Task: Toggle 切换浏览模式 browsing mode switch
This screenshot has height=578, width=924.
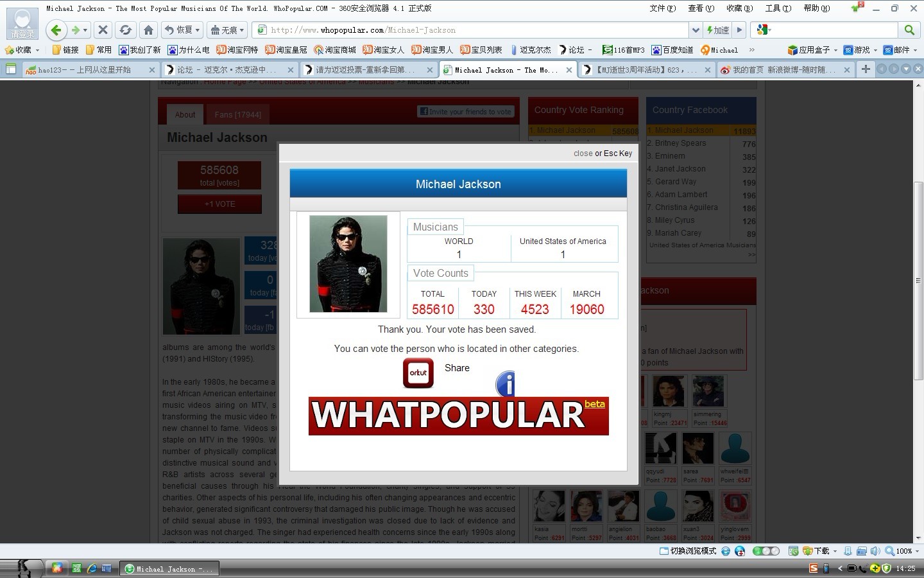Action: [x=688, y=551]
